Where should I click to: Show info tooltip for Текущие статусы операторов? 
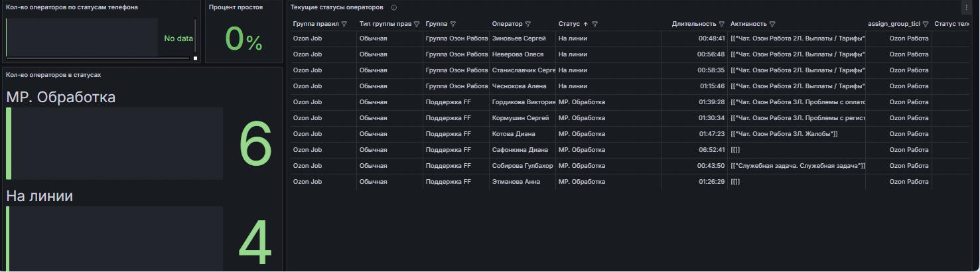pos(394,7)
